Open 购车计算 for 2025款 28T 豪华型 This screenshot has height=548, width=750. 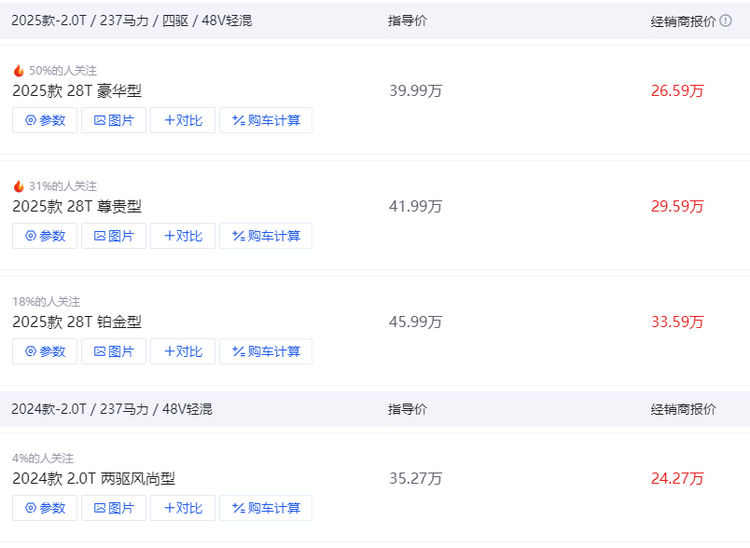[266, 120]
